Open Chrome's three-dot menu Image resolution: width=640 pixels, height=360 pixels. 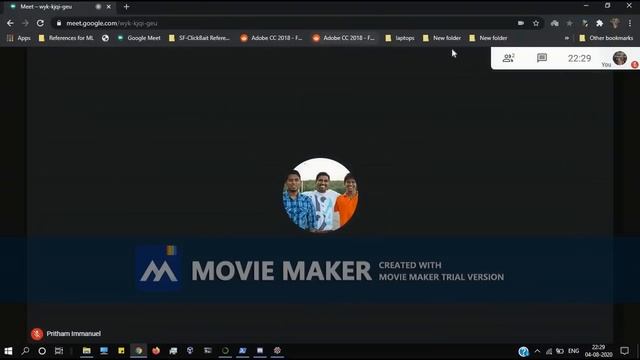(630, 23)
